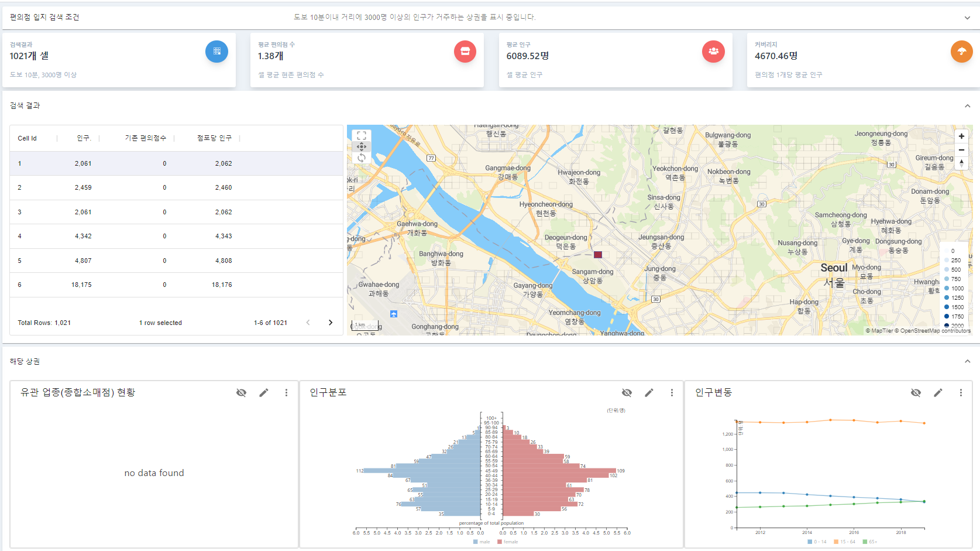Sort table by Cell Id column
This screenshot has height=551, width=980.
[27, 138]
